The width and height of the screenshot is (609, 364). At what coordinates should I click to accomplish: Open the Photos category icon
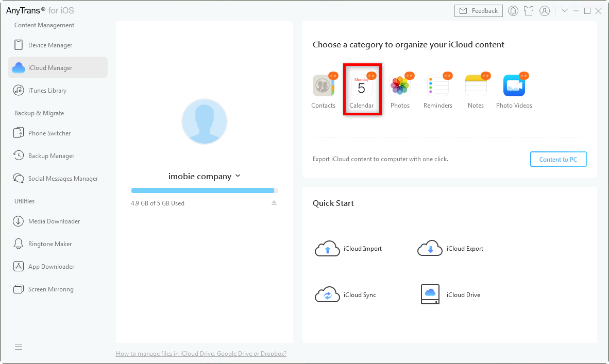pyautogui.click(x=400, y=85)
